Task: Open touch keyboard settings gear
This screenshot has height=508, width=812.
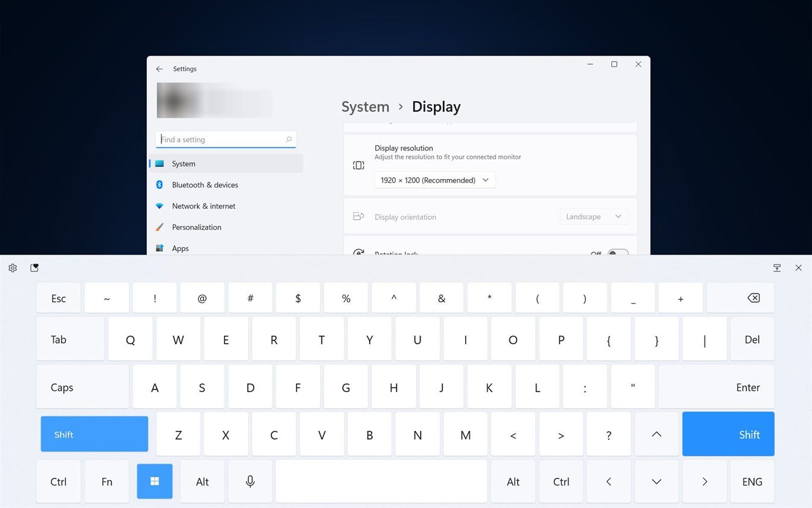Action: point(13,268)
